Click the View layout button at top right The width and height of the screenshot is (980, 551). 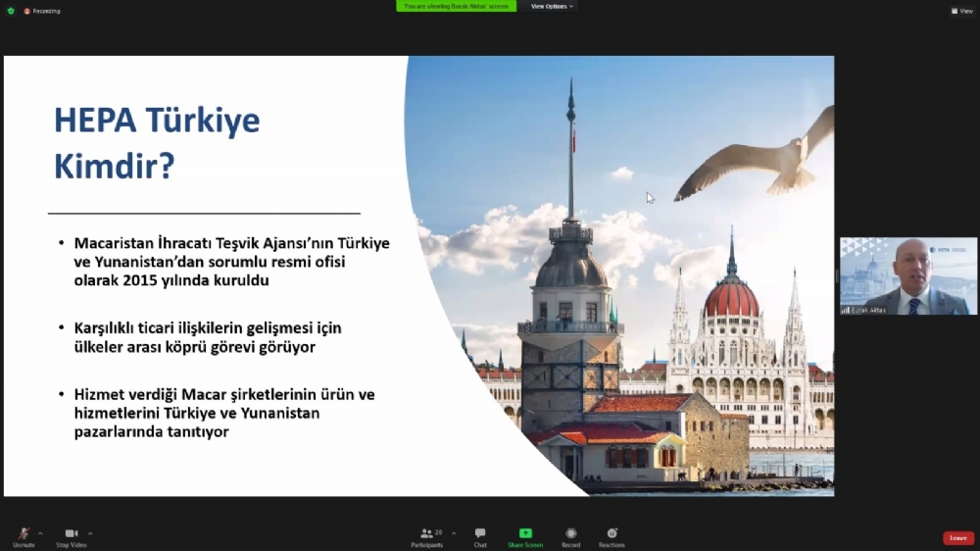pos(962,11)
